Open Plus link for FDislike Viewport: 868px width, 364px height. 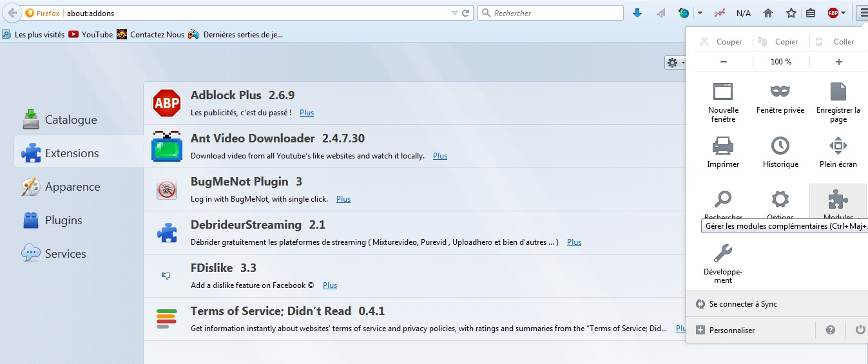tap(330, 285)
